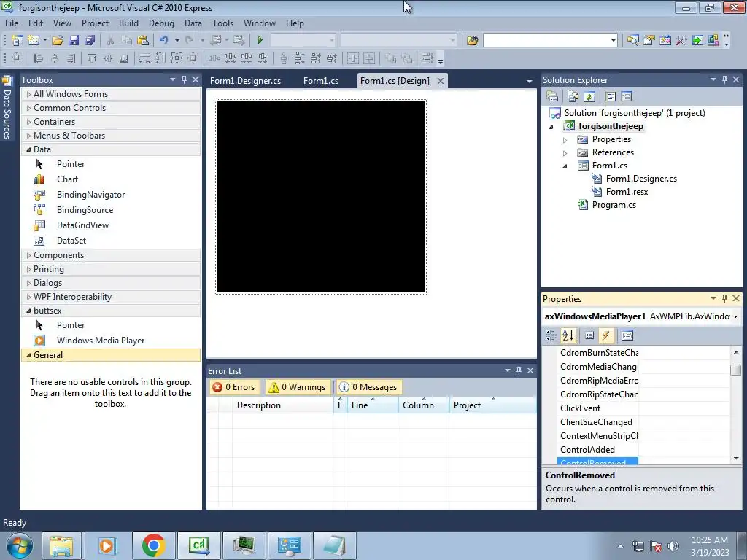Click the Center Horizontally layout icon

(352, 58)
